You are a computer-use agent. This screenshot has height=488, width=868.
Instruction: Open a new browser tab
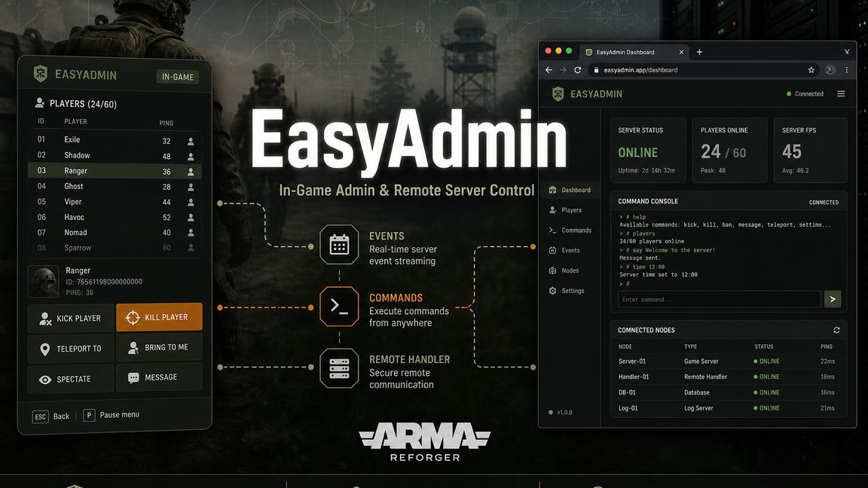tap(699, 52)
